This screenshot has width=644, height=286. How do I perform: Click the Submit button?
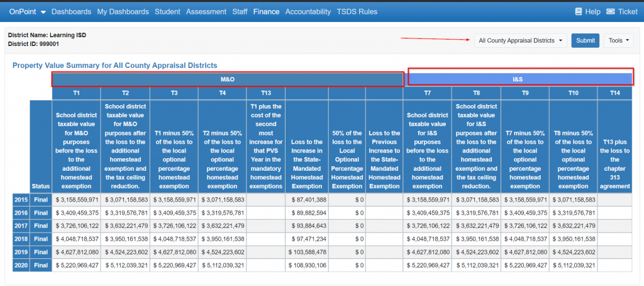[586, 41]
